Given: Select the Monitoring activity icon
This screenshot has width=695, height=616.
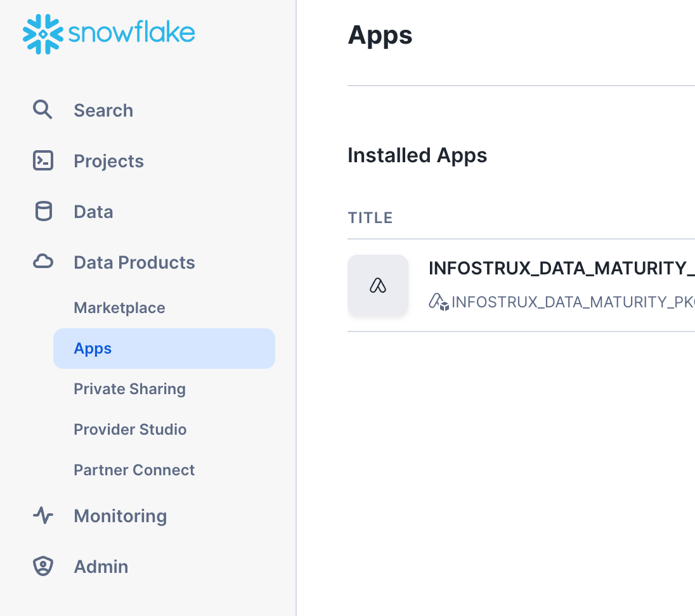Looking at the screenshot, I should [42, 515].
